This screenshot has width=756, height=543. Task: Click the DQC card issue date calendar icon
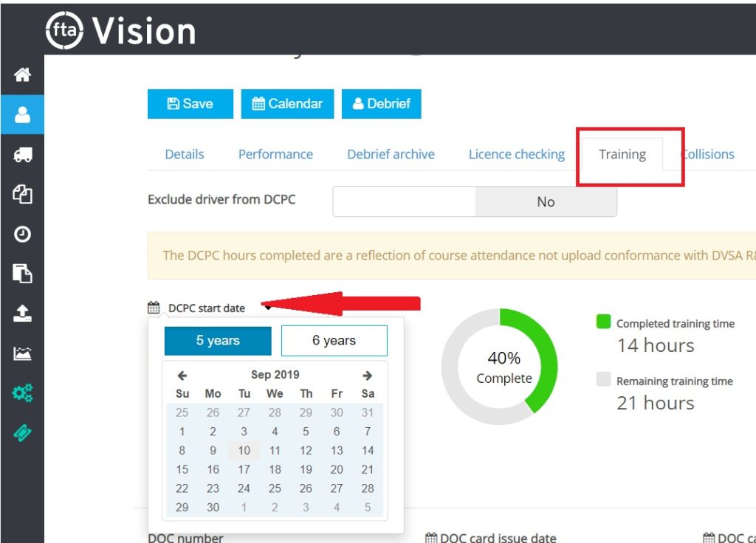pos(431,538)
